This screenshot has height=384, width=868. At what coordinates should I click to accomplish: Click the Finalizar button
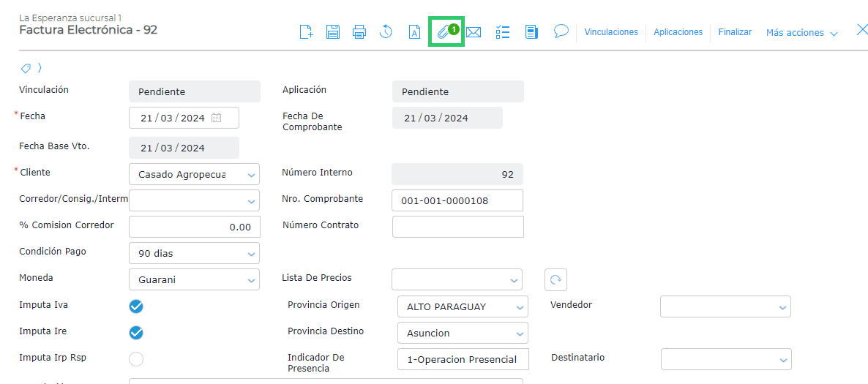coord(735,32)
